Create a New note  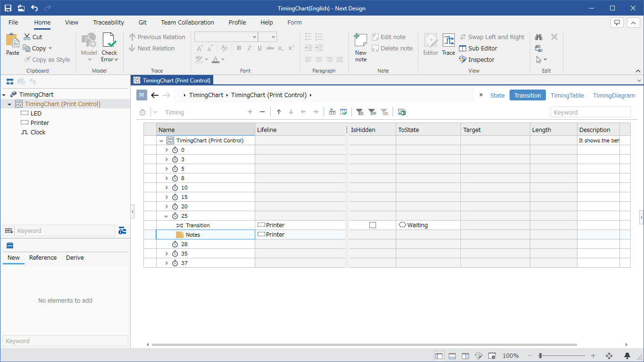pyautogui.click(x=360, y=47)
